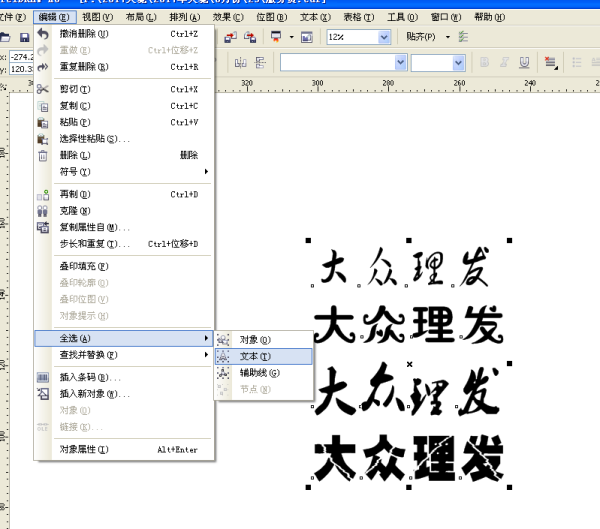The image size is (600, 529).
Task: Click the Clone icon beside 克隆
Action: [x=42, y=211]
